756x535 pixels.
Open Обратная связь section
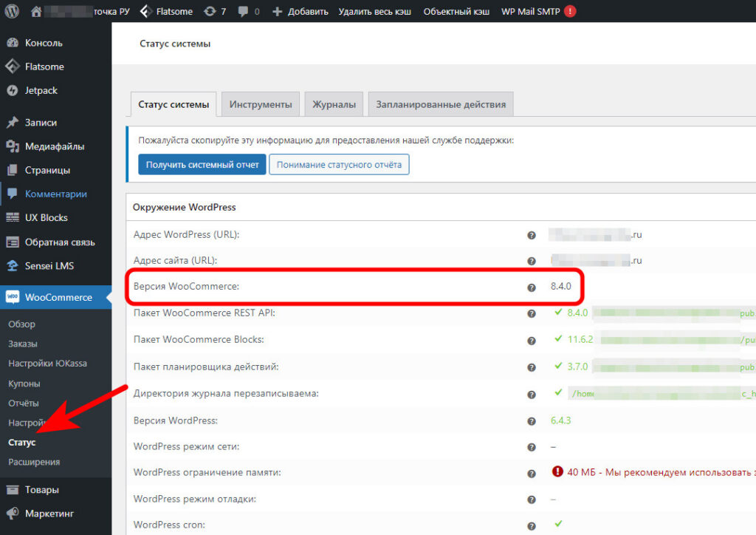pyautogui.click(x=55, y=242)
